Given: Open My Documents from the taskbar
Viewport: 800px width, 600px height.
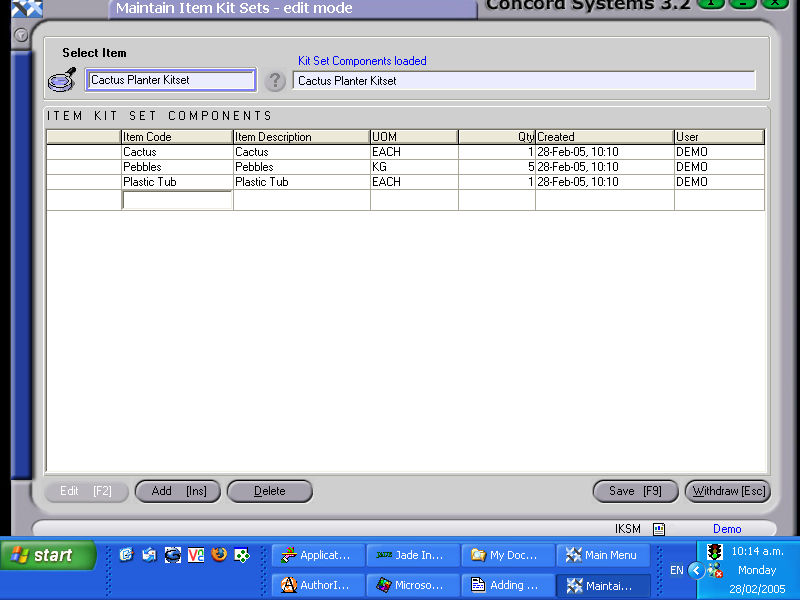Looking at the screenshot, I should [x=508, y=555].
